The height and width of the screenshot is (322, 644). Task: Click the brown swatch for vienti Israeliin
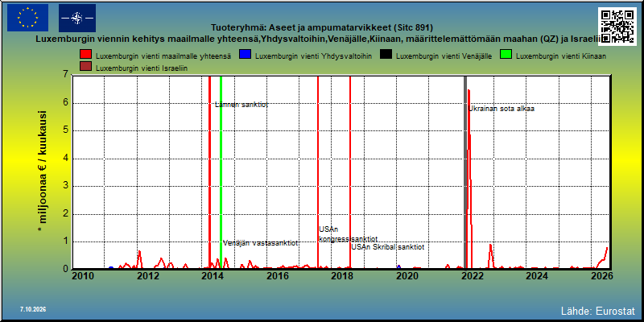click(87, 68)
